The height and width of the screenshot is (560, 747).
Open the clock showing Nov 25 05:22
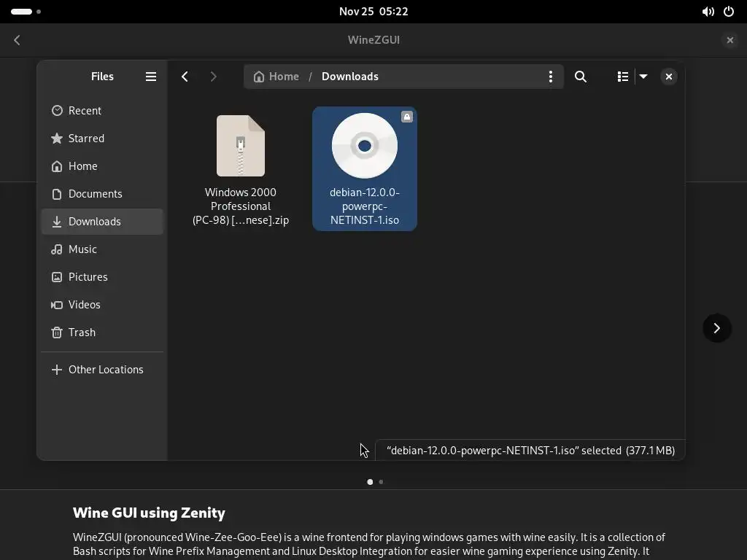click(x=373, y=12)
